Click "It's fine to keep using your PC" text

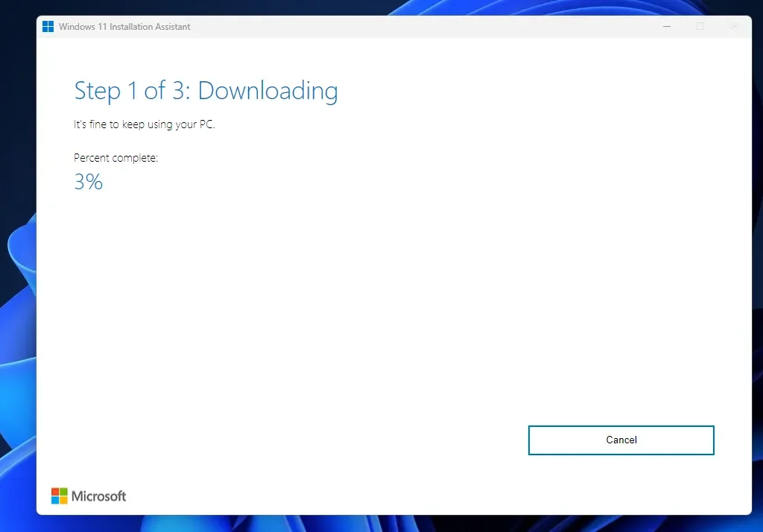click(x=144, y=124)
